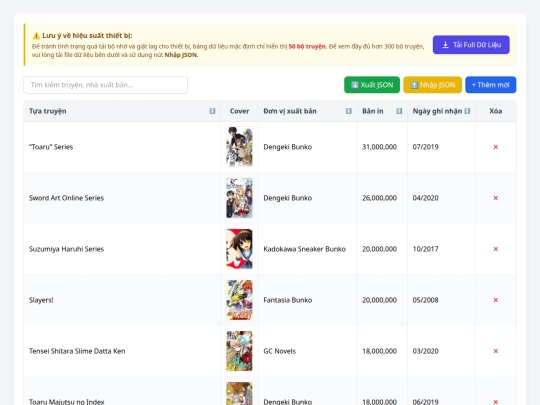Delete the Tensei Shitara Slime Datta Ken row
The width and height of the screenshot is (540, 405).
pyautogui.click(x=496, y=351)
